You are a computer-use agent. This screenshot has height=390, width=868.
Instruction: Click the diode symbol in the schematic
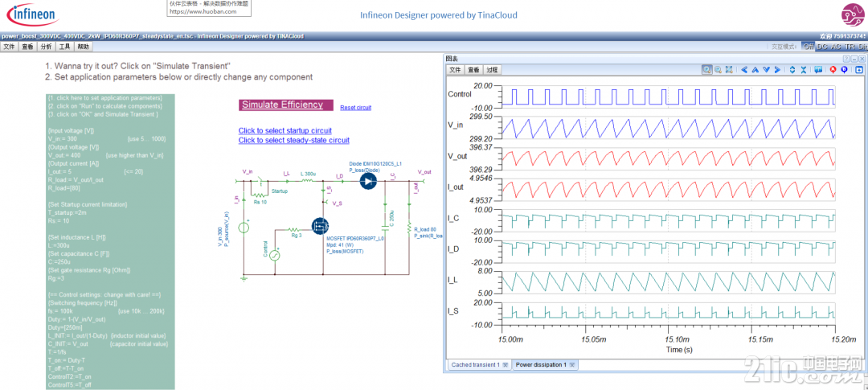(368, 181)
